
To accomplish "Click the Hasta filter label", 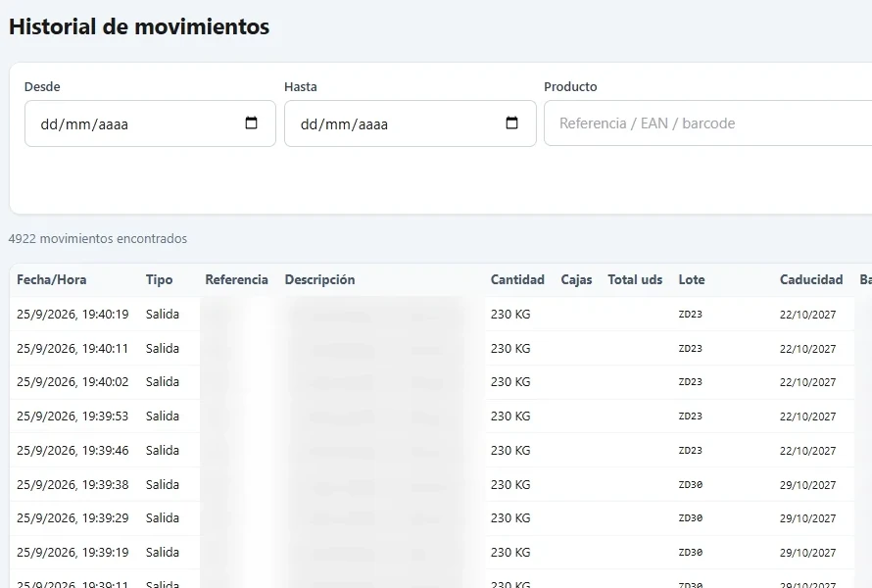I will coord(301,87).
